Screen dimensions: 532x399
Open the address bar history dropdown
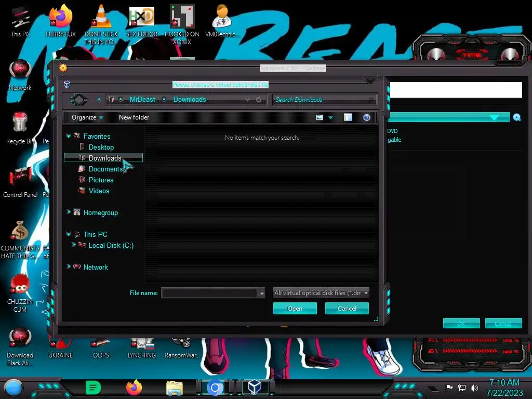(x=247, y=99)
